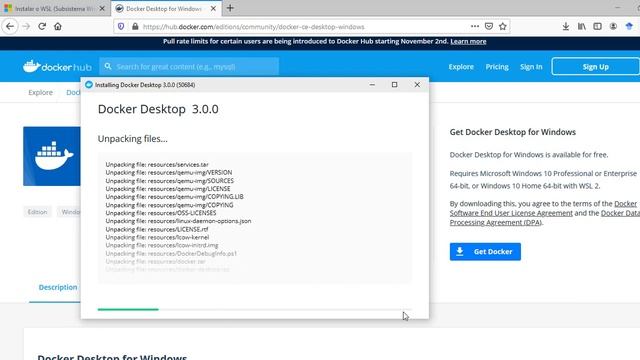Click log line resources/services.tar
This screenshot has height=360, width=640.
(x=157, y=164)
